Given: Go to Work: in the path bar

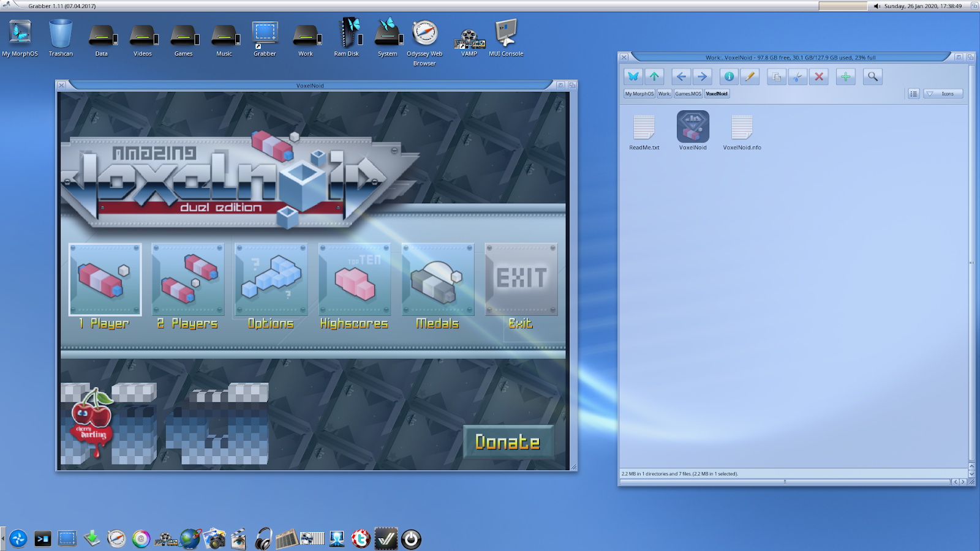Looking at the screenshot, I should click(665, 94).
